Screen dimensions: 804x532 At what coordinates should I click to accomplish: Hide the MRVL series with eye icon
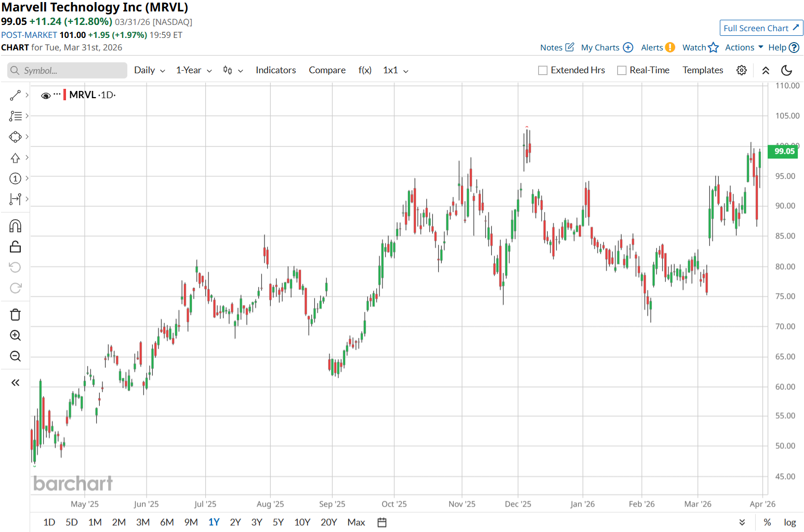[46, 96]
